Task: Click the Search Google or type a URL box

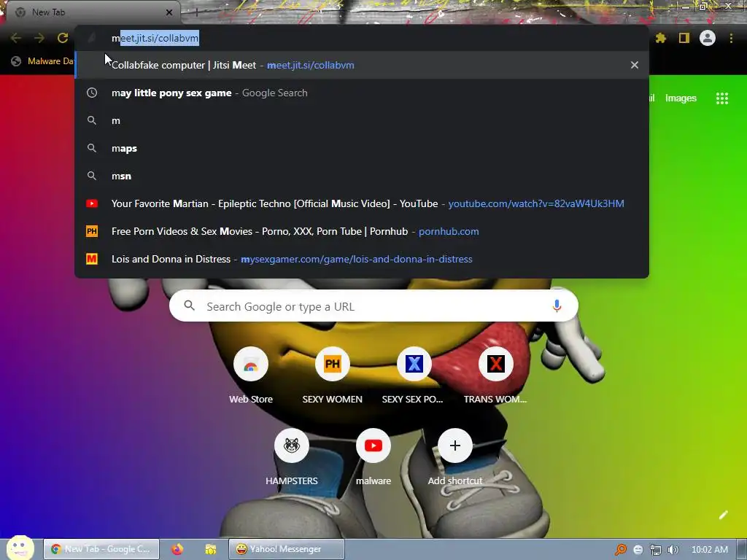Action: 373,306
